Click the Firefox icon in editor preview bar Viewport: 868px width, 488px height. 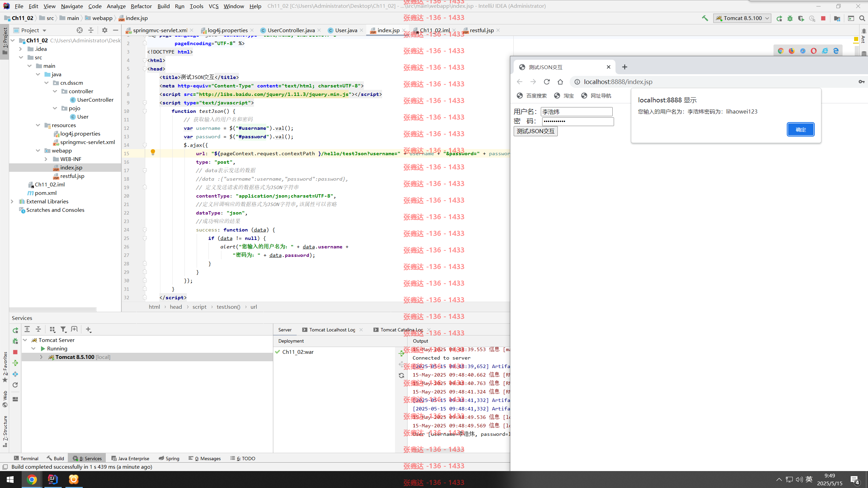(792, 51)
